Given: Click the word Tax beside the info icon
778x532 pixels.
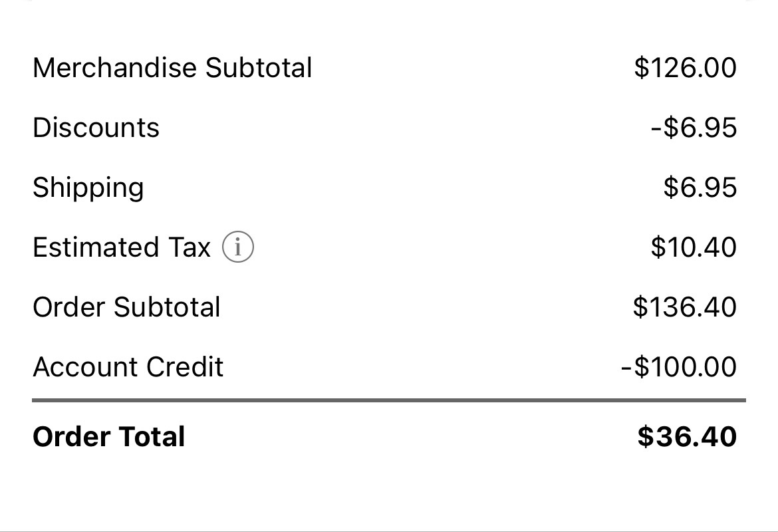Looking at the screenshot, I should (190, 247).
